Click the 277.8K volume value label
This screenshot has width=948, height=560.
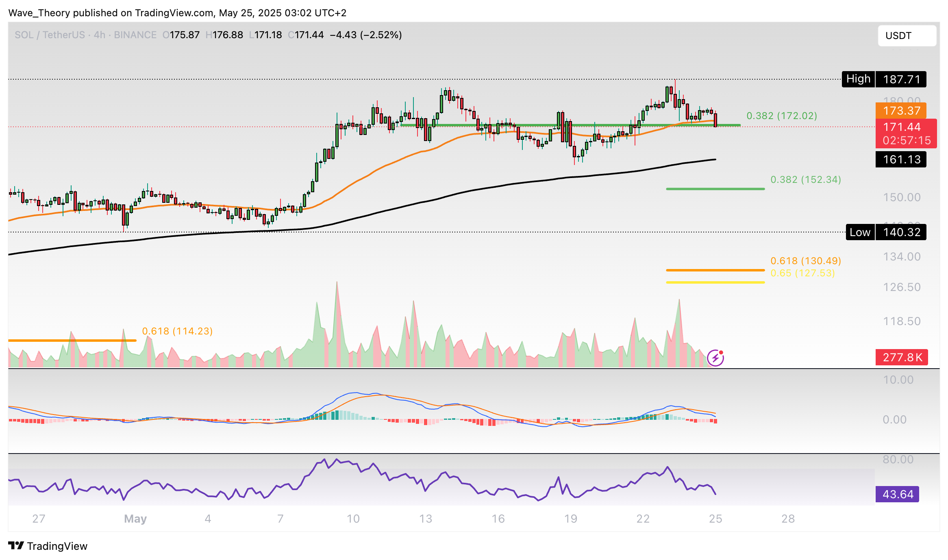pos(902,357)
